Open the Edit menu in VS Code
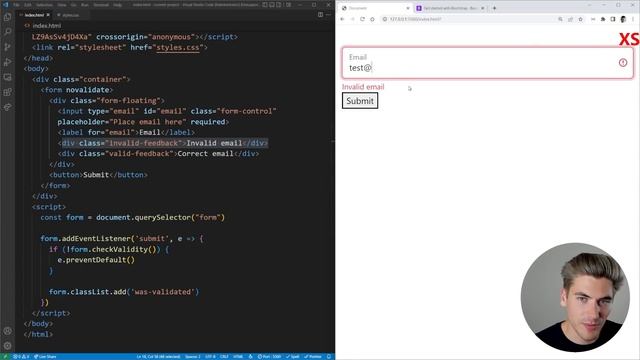The height and width of the screenshot is (360, 640). (27, 5)
